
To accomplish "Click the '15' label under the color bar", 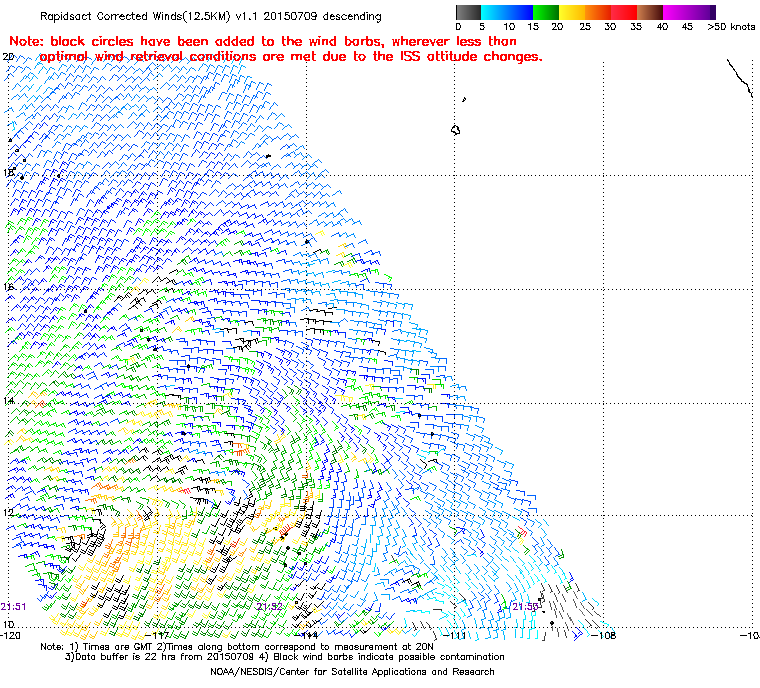I will 533,27.
